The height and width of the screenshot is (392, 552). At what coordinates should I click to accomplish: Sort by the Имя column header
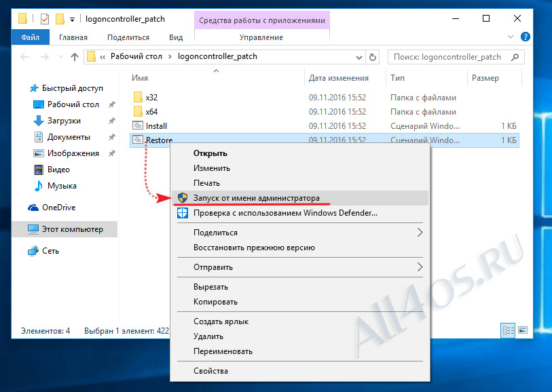(140, 78)
